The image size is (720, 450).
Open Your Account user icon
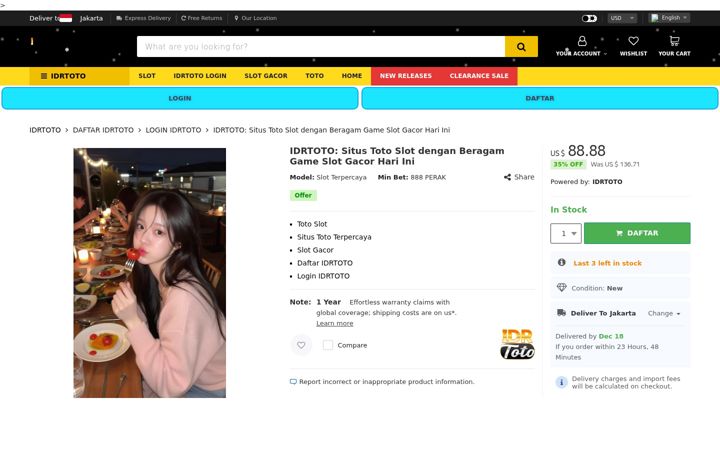pos(582,41)
